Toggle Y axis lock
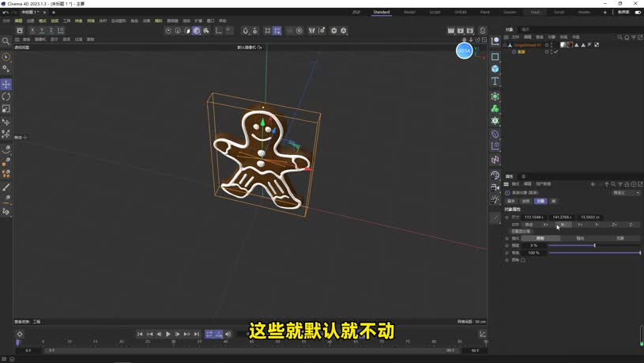The height and width of the screenshot is (363, 644). 41,30
